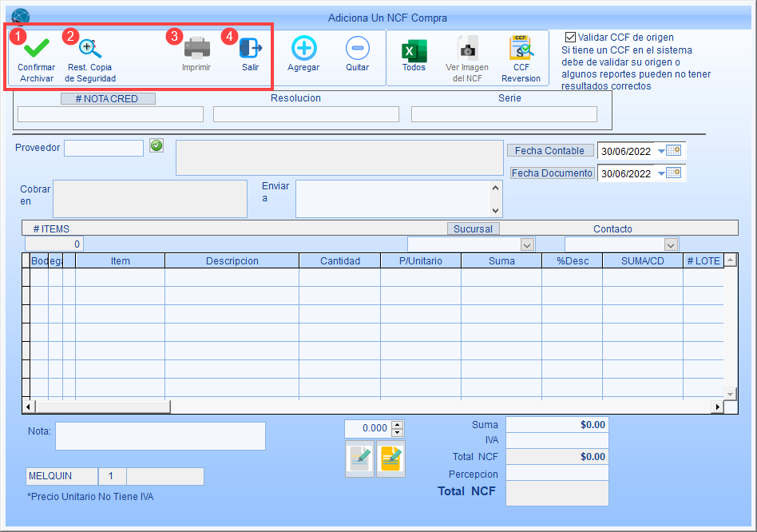This screenshot has width=757, height=532.
Task: Click the green check icon beside Proveedor
Action: (x=157, y=145)
